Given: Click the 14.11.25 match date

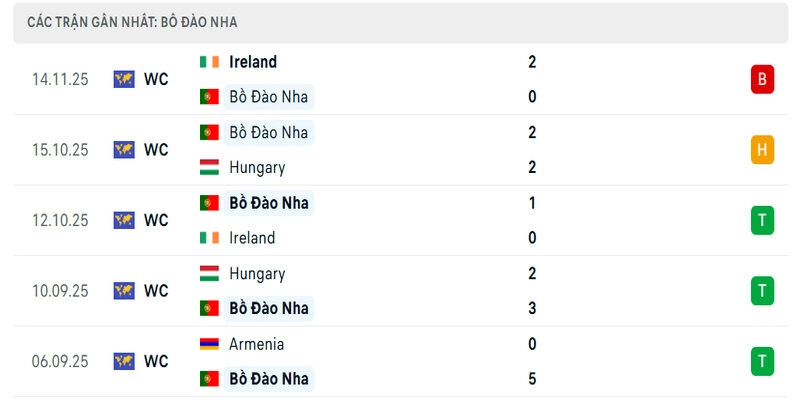Looking at the screenshot, I should [60, 79].
